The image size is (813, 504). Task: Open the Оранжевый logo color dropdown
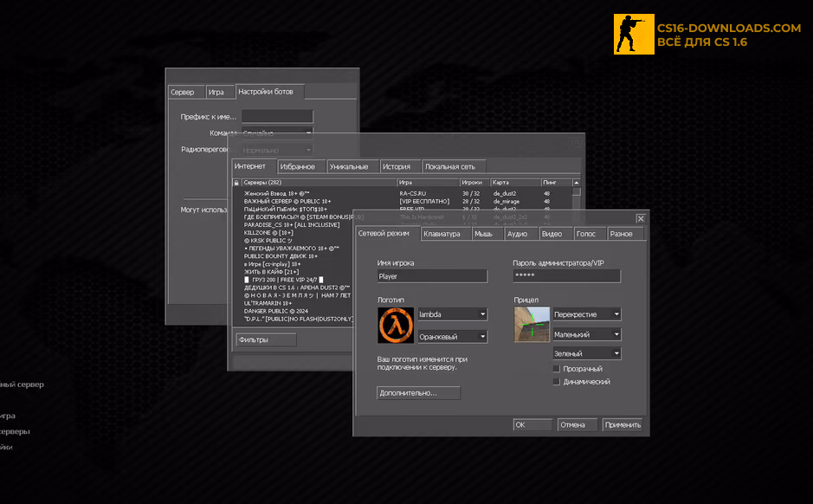point(453,337)
